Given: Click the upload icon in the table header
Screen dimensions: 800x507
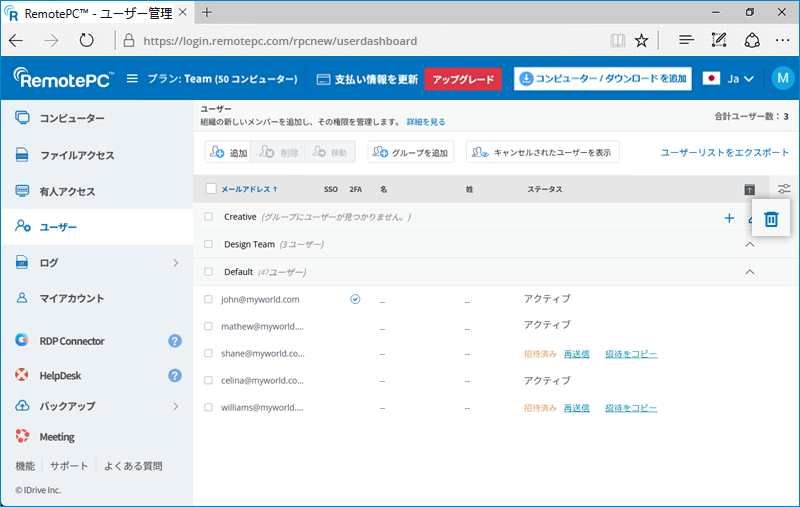Looking at the screenshot, I should tap(749, 190).
